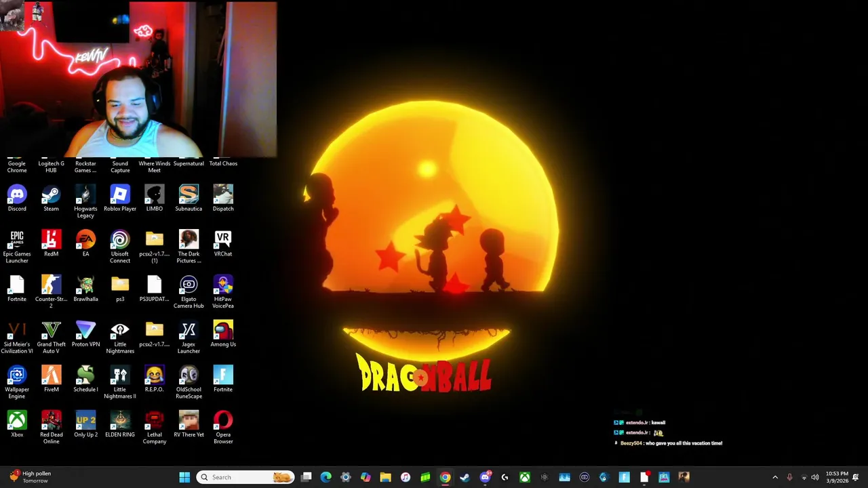The height and width of the screenshot is (488, 868).
Task: Select the Elgato Camera Hub icon
Action: click(x=189, y=292)
